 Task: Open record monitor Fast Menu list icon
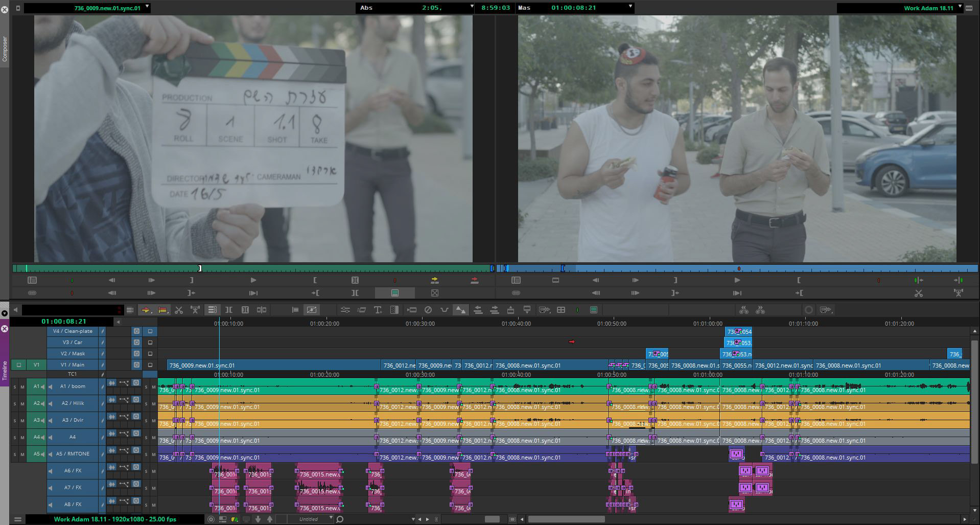click(x=516, y=280)
